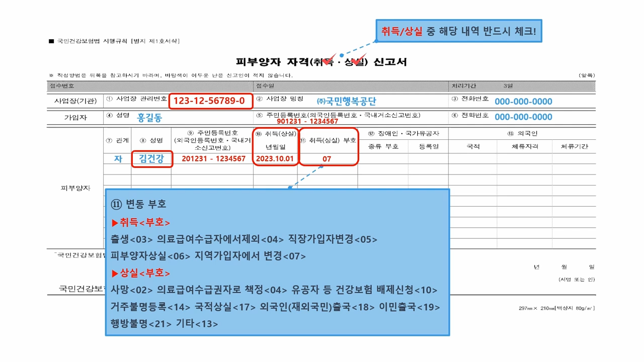Click the 체류기간 column header
The image size is (644, 362).
point(574,146)
